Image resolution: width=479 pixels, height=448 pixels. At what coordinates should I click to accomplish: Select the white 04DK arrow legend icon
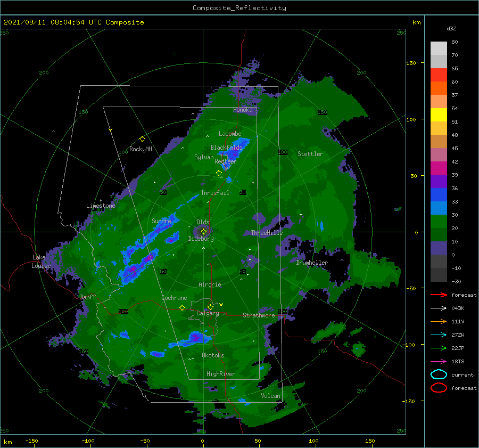coord(439,308)
